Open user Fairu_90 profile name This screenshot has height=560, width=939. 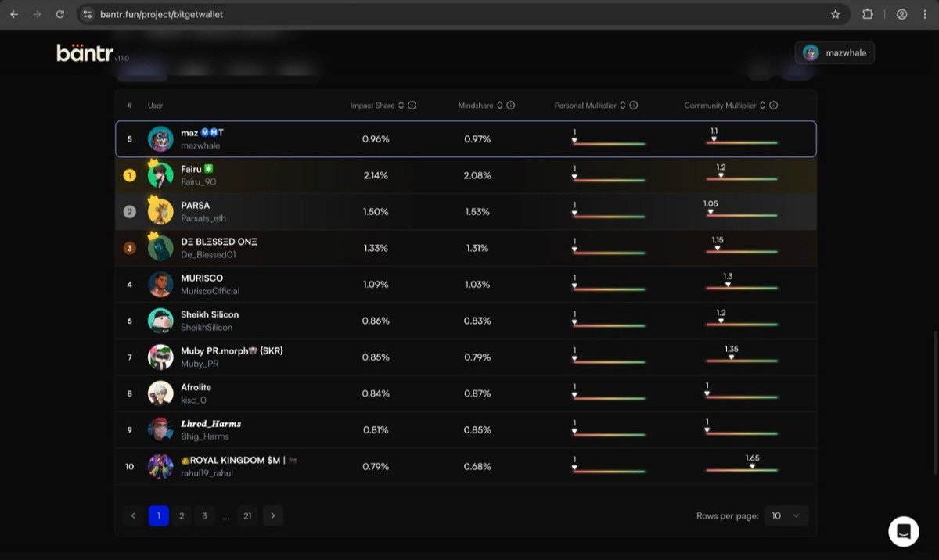pos(199,182)
